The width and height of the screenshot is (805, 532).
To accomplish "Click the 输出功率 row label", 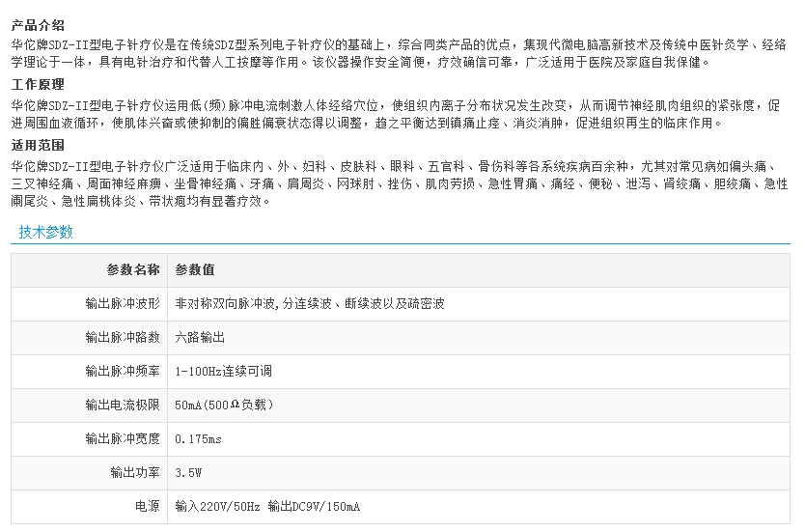I will tap(135, 472).
